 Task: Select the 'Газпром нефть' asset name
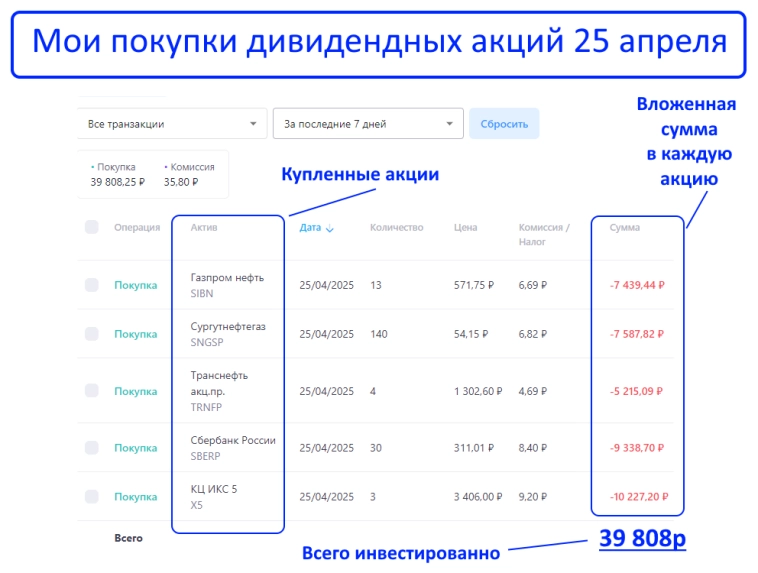pyautogui.click(x=227, y=278)
